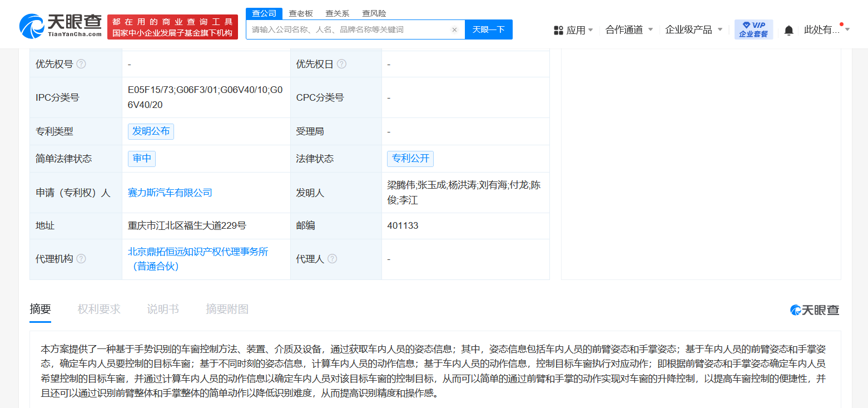Switch to the 查老板 search tab
This screenshot has height=408, width=868.
[301, 13]
